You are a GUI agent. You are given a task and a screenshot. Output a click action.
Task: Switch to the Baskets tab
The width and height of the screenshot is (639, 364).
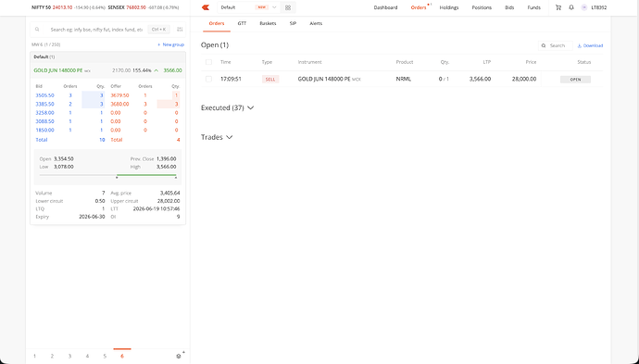point(268,23)
